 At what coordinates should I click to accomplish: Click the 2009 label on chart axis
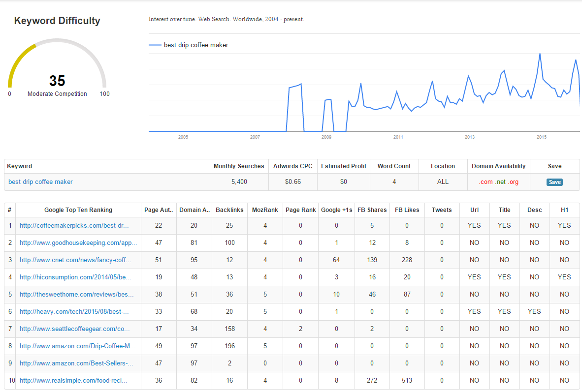point(326,137)
